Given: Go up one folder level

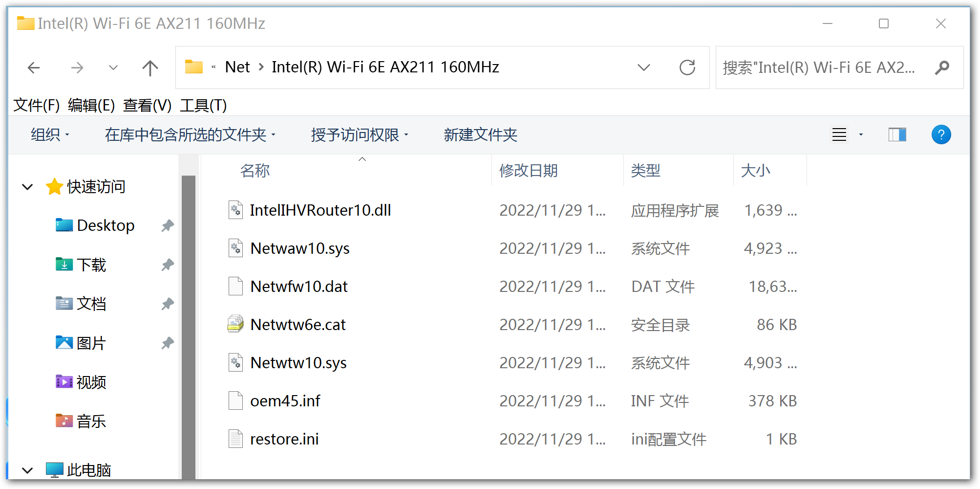Looking at the screenshot, I should [x=150, y=67].
